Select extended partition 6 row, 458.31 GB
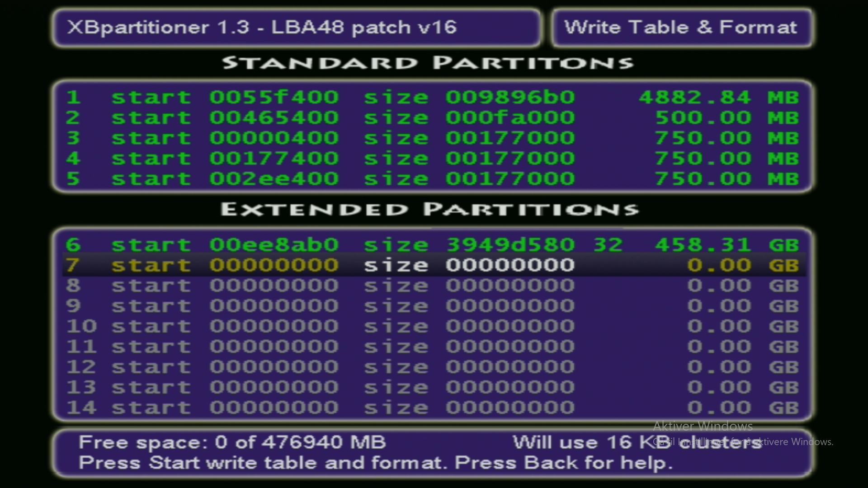Viewport: 868px width, 488px height. [432, 245]
